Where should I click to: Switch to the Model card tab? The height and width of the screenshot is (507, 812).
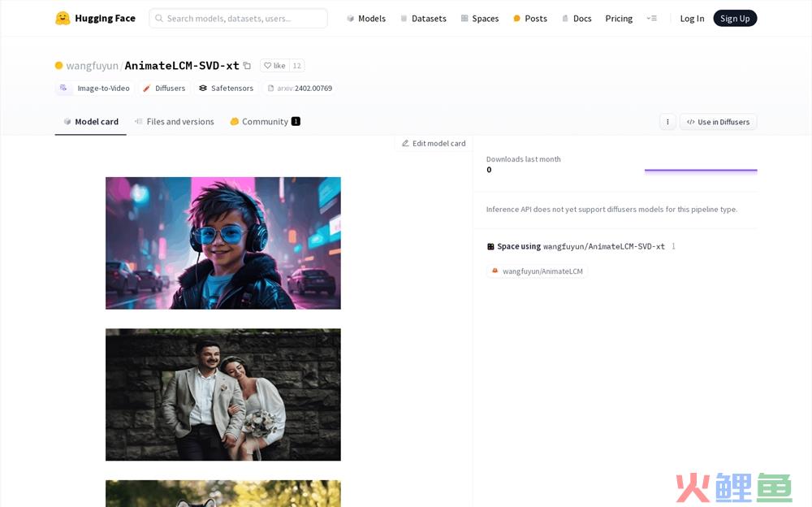[91, 122]
